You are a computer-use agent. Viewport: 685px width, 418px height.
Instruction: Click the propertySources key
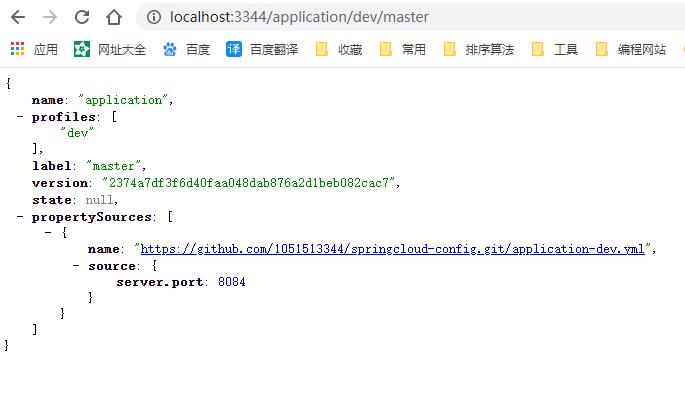click(92, 217)
